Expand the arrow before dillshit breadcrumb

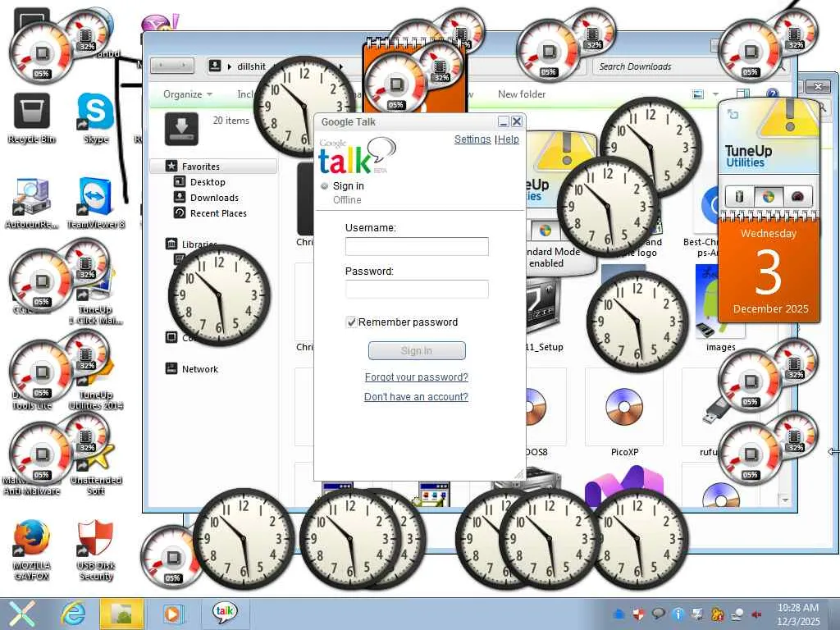[x=230, y=66]
